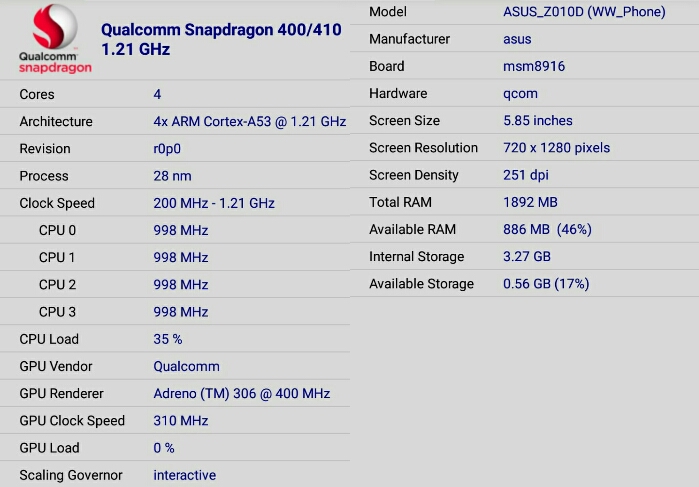Image resolution: width=699 pixels, height=487 pixels.
Task: Click the 200 MHz - 1.21 GHz clock speed
Action: tap(214, 203)
